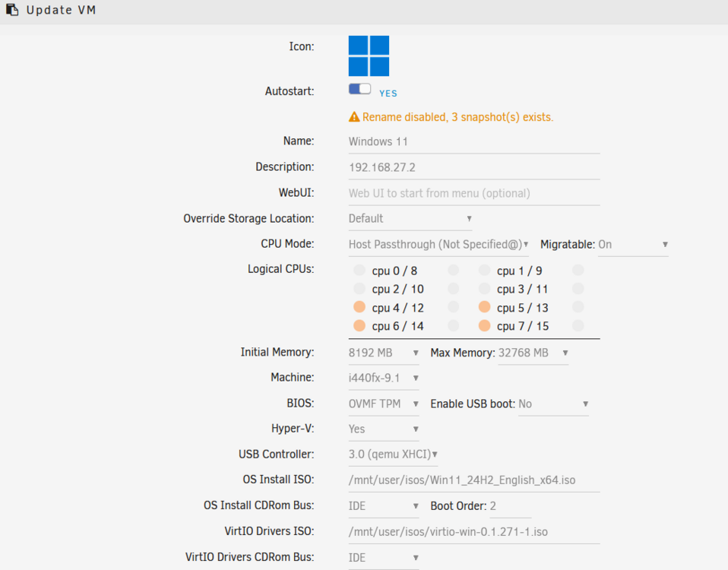Click the WebUI input field
The height and width of the screenshot is (570, 728).
point(474,194)
